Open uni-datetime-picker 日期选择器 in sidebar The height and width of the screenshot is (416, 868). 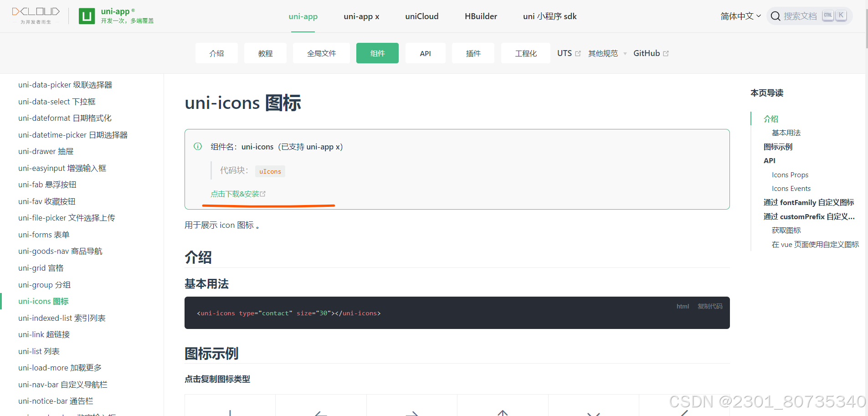(x=73, y=135)
